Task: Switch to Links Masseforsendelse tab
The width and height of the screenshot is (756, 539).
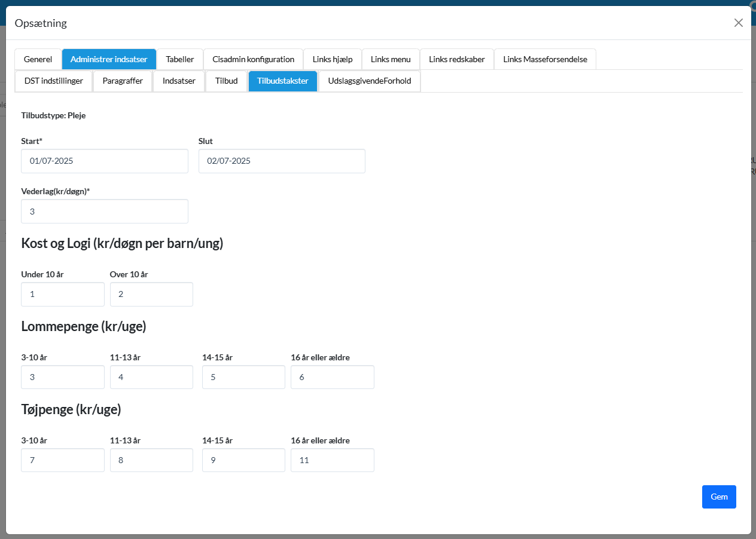Action: click(544, 59)
